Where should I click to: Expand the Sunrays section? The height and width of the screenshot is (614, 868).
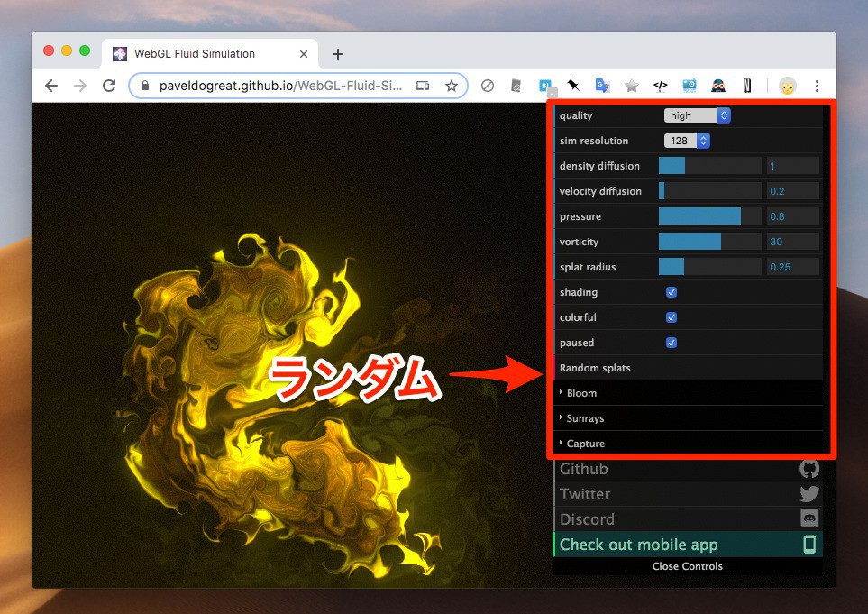tap(585, 418)
